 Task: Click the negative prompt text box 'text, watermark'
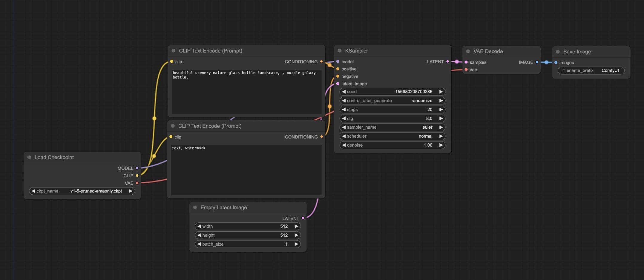pos(246,170)
